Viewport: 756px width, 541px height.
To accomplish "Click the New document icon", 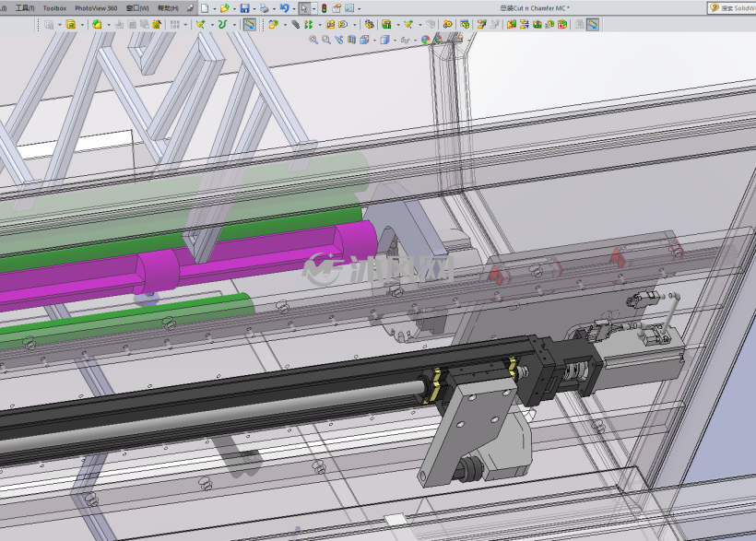I will [x=205, y=8].
